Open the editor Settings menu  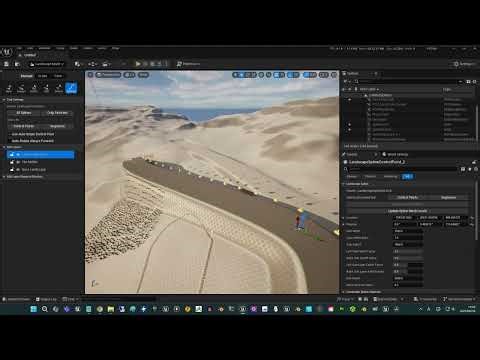(464, 64)
